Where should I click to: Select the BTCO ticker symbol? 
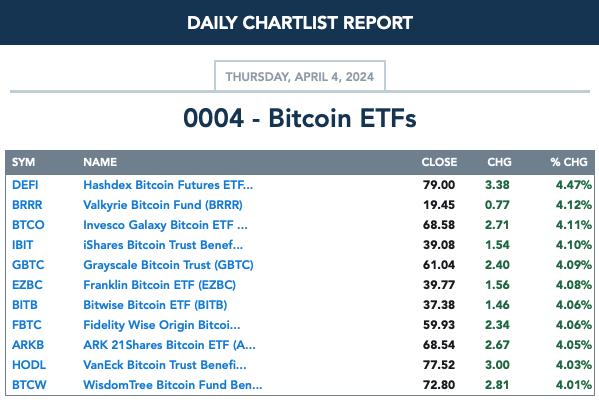(28, 225)
